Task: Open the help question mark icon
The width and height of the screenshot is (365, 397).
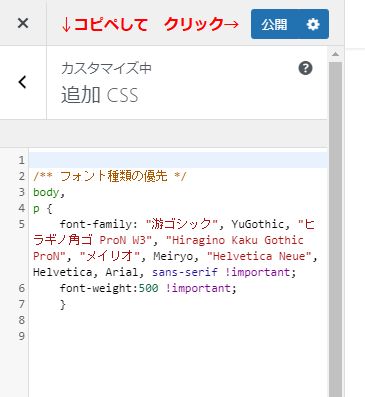Action: pos(305,68)
